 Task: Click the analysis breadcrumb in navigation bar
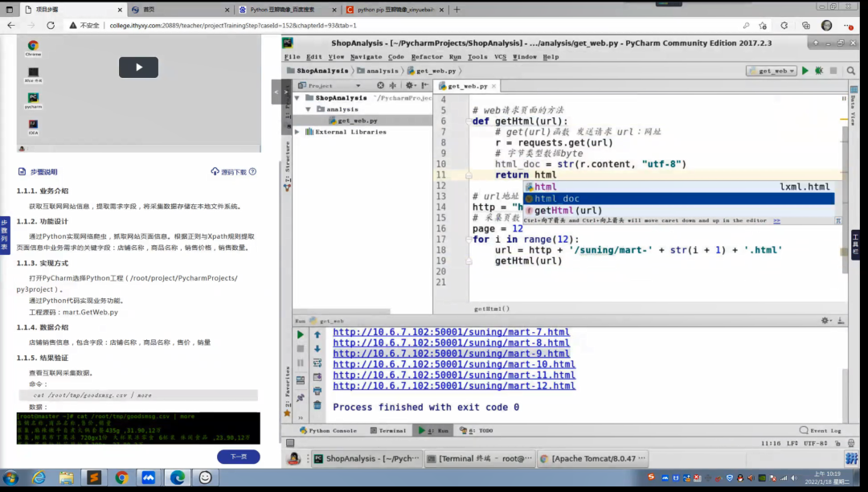(378, 71)
